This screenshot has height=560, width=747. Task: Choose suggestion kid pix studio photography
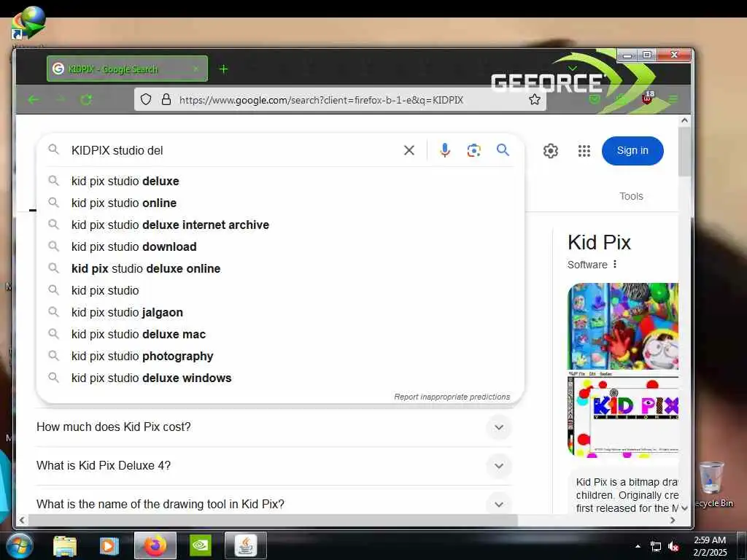(x=280, y=356)
